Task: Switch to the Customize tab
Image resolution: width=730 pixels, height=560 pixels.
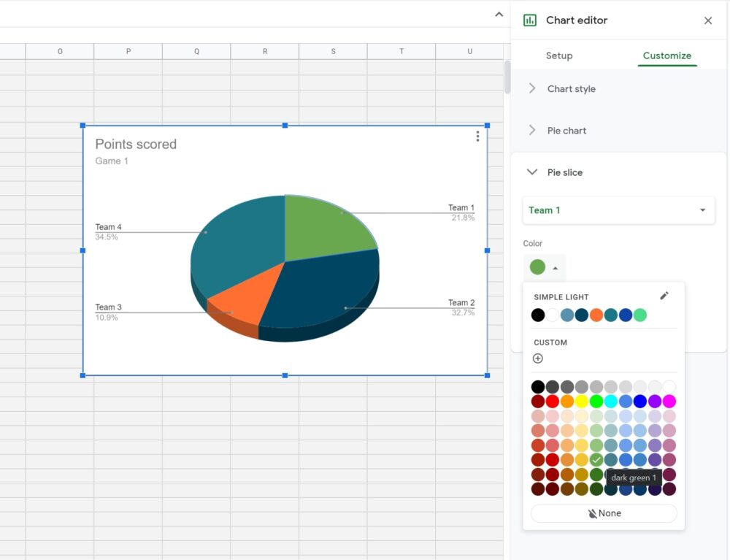Action: click(666, 55)
